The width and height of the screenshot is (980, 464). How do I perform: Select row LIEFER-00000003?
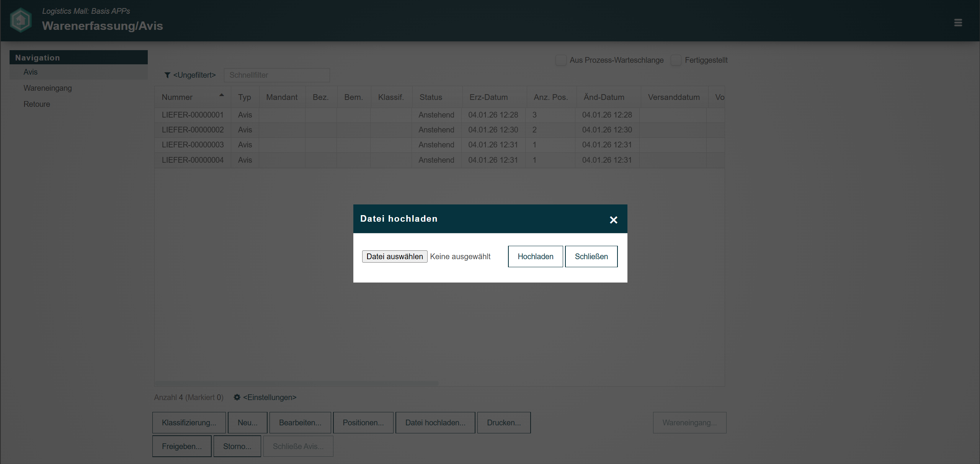(x=193, y=145)
